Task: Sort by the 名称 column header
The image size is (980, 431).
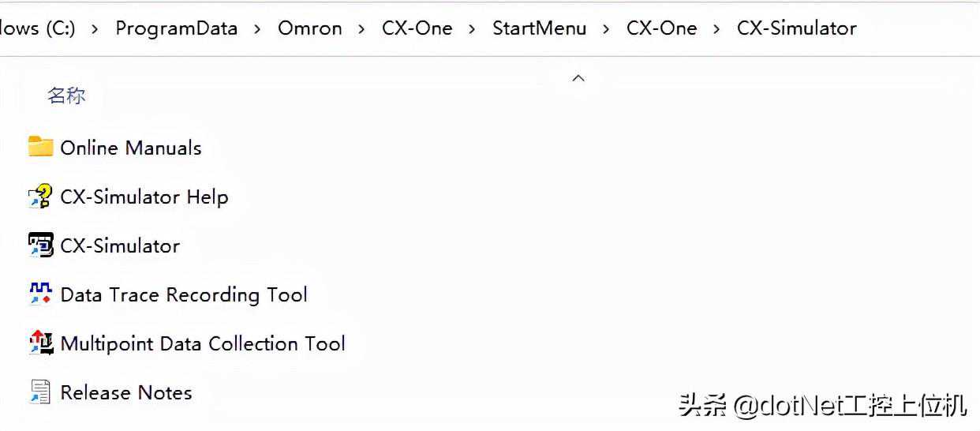Action: (x=66, y=96)
